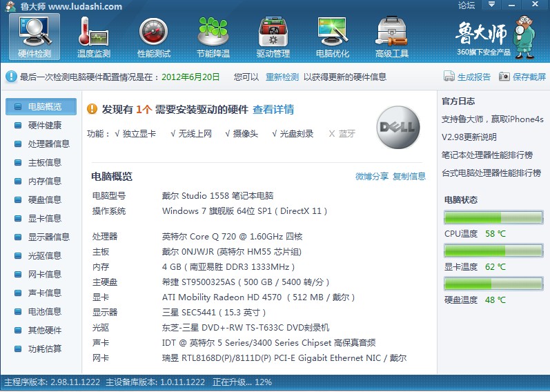The height and width of the screenshot is (392, 550).
Task: Click 保存截屏 link
Action: (x=529, y=77)
